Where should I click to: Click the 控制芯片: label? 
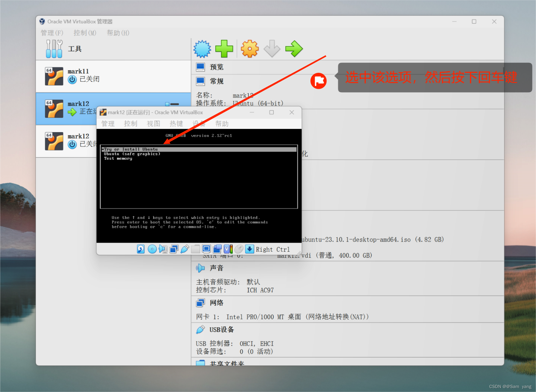211,290
